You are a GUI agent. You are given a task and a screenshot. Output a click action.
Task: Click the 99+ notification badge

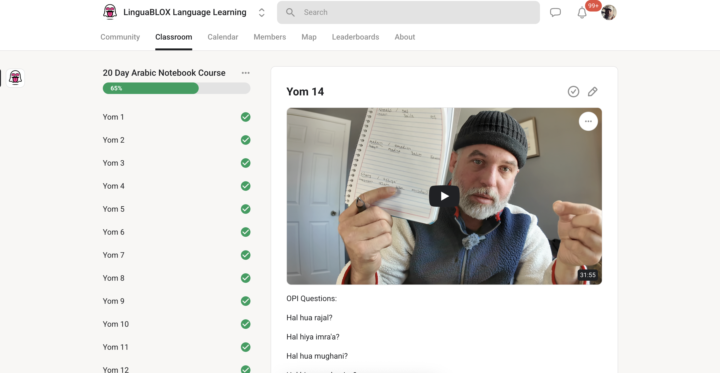(x=593, y=6)
